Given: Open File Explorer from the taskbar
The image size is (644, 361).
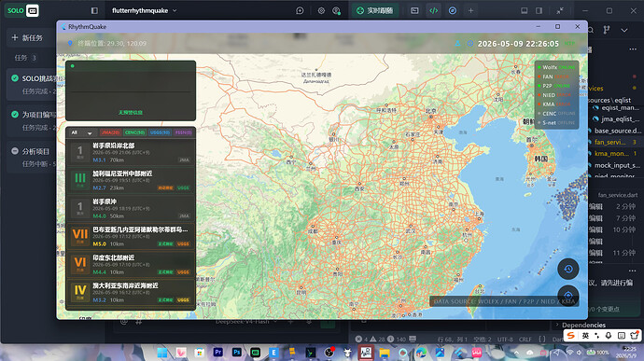Looking at the screenshot, I should pos(385,353).
